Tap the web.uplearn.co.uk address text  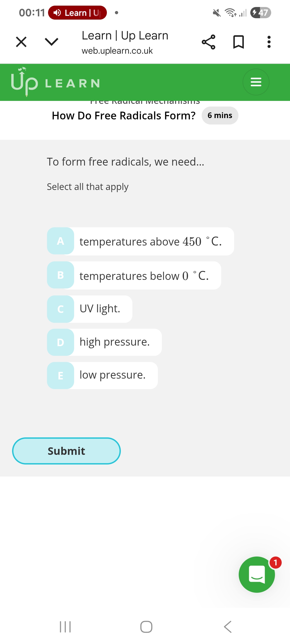coord(117,51)
